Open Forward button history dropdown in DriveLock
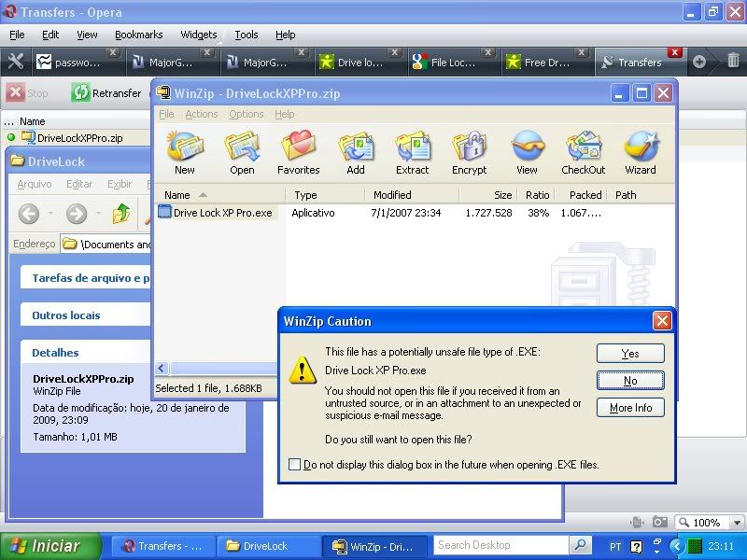 [x=98, y=214]
